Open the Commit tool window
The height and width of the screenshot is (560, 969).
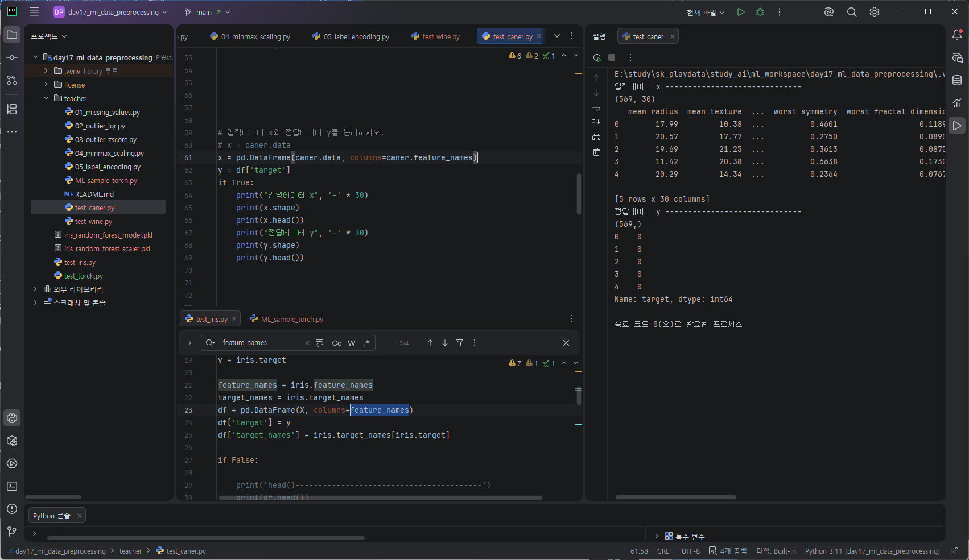pyautogui.click(x=12, y=57)
